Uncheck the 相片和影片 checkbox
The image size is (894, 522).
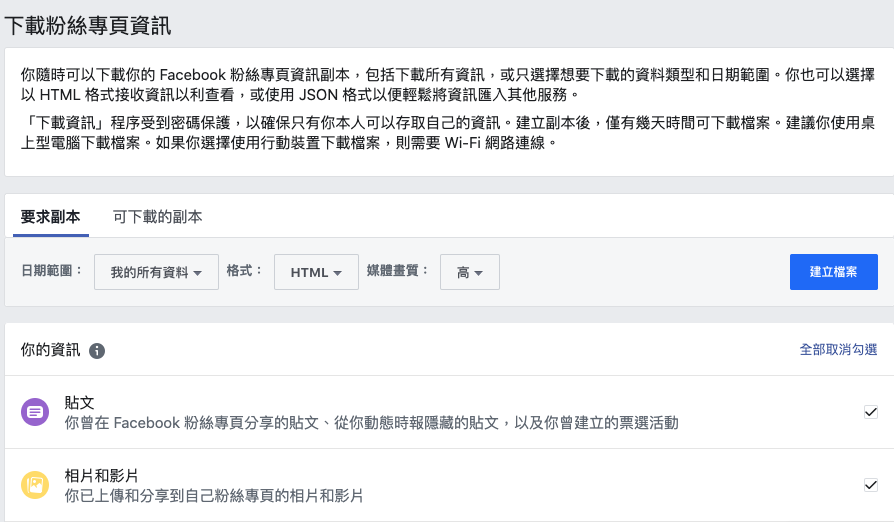[871, 485]
